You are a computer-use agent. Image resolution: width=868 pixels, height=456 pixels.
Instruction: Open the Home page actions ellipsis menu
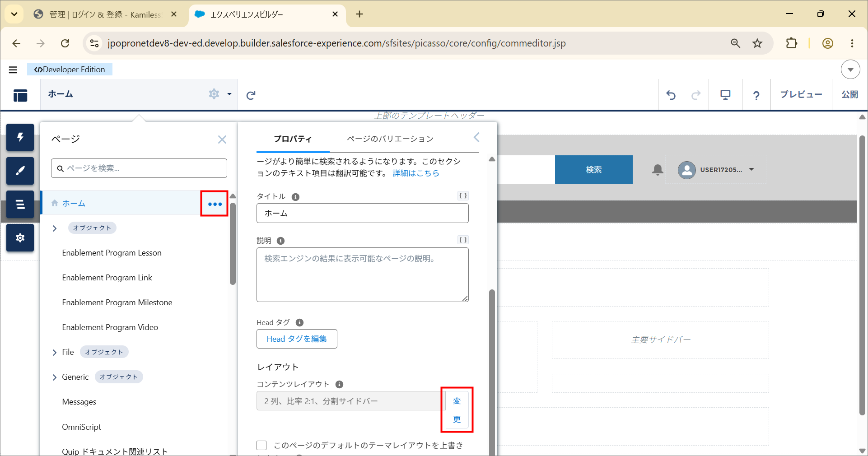(x=215, y=204)
